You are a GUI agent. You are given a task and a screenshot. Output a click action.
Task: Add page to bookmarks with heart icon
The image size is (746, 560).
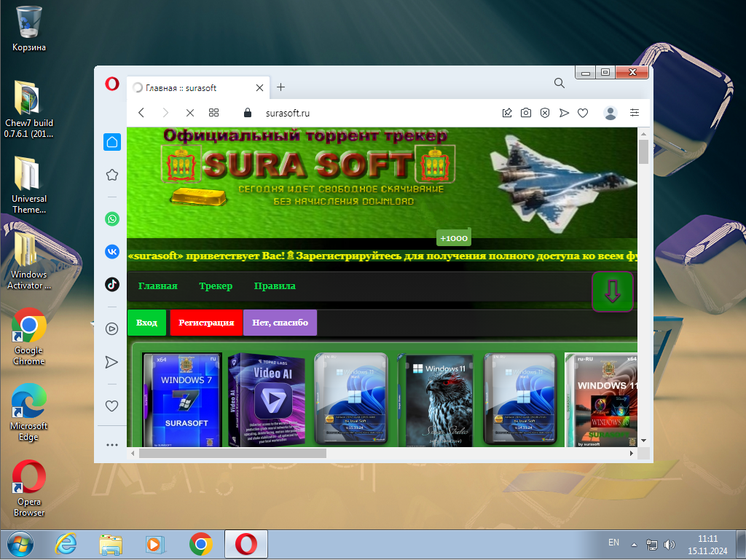(583, 113)
